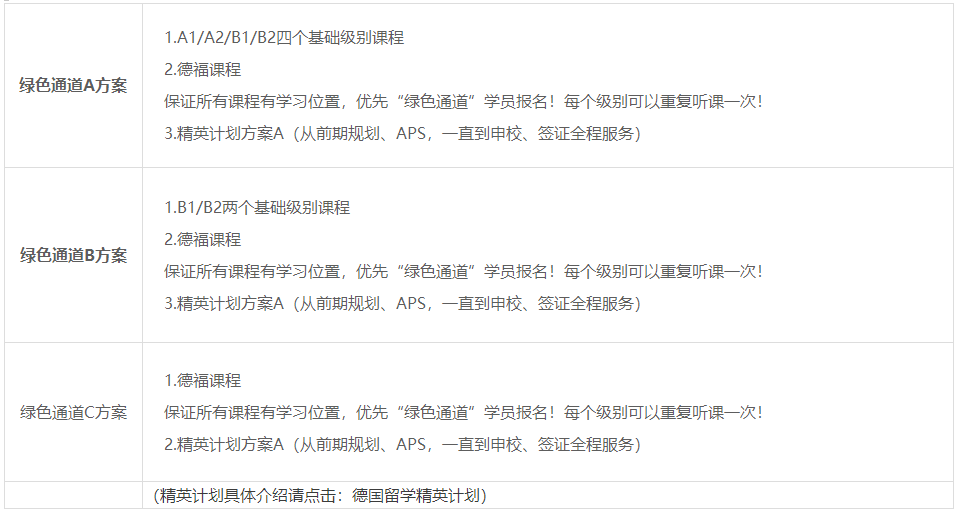The width and height of the screenshot is (963, 513).
Task: Click the 绿色通道C方案 row label
Action: 74,412
